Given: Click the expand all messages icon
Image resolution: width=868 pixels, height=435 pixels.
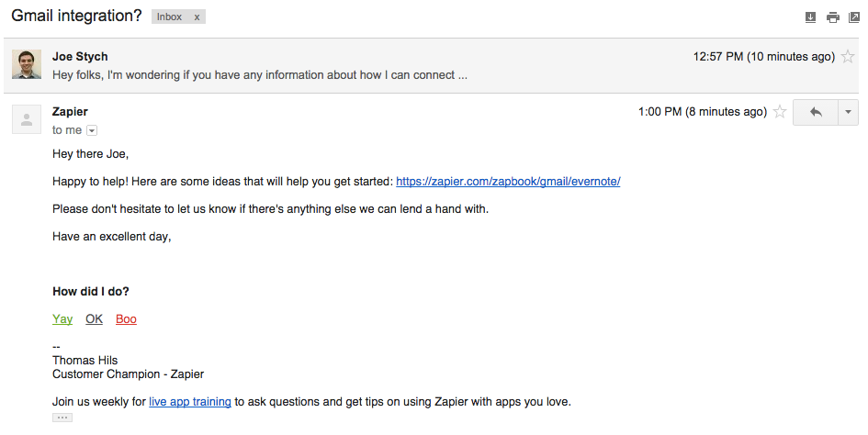Looking at the screenshot, I should click(x=810, y=17).
